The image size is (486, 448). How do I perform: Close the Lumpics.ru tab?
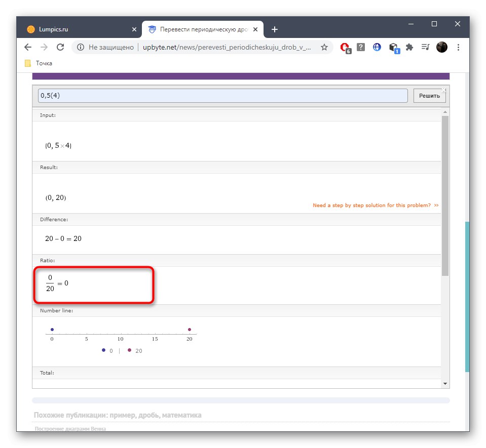[134, 29]
